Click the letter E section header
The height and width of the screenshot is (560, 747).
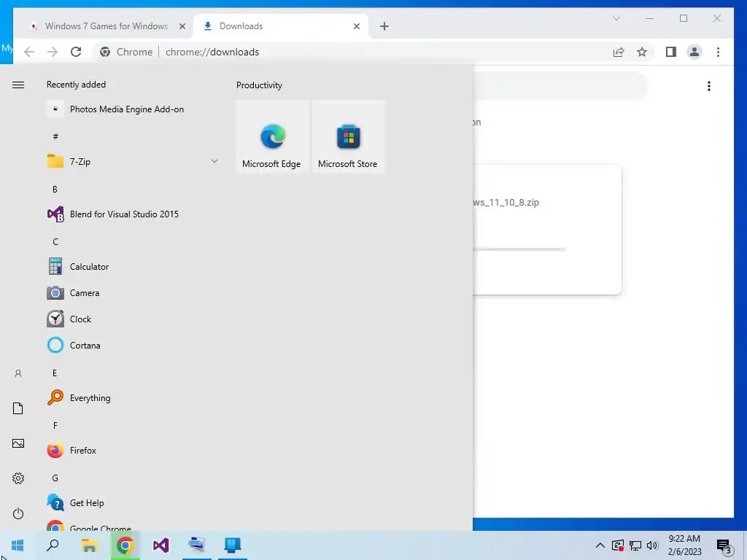point(55,373)
